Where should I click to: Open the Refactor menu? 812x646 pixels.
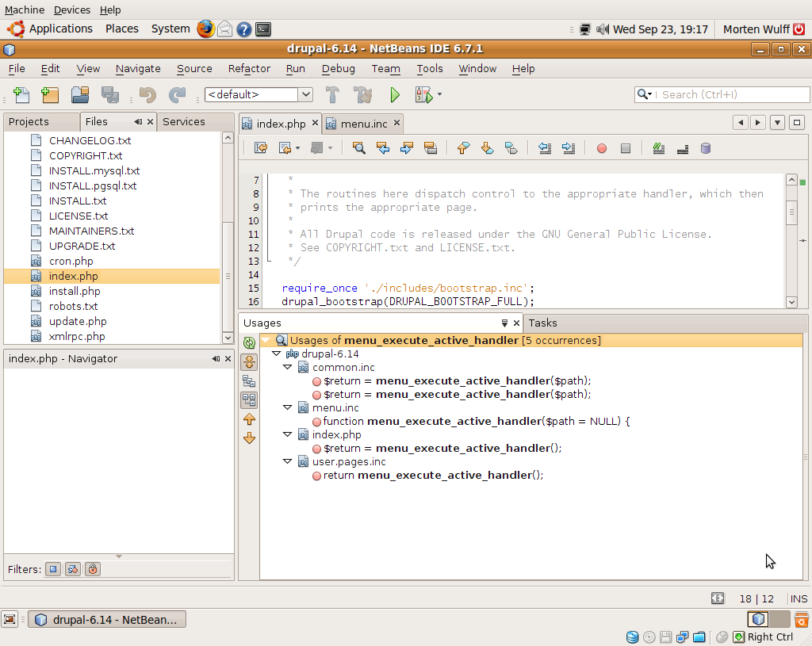[249, 69]
